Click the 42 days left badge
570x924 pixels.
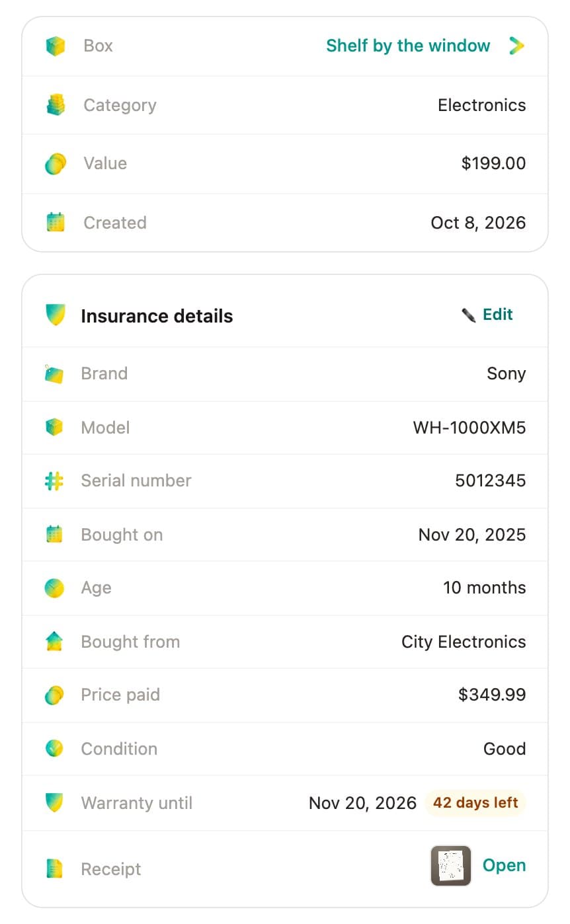click(x=475, y=803)
